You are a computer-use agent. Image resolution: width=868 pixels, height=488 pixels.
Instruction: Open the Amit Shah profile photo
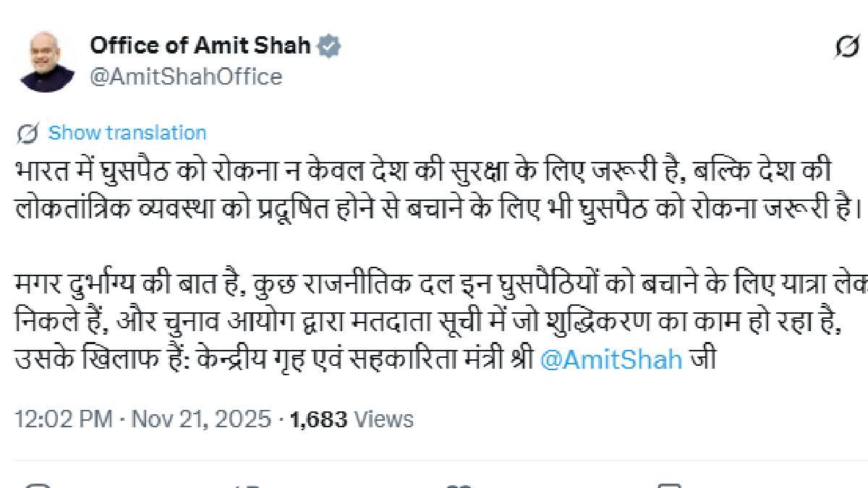click(x=47, y=61)
